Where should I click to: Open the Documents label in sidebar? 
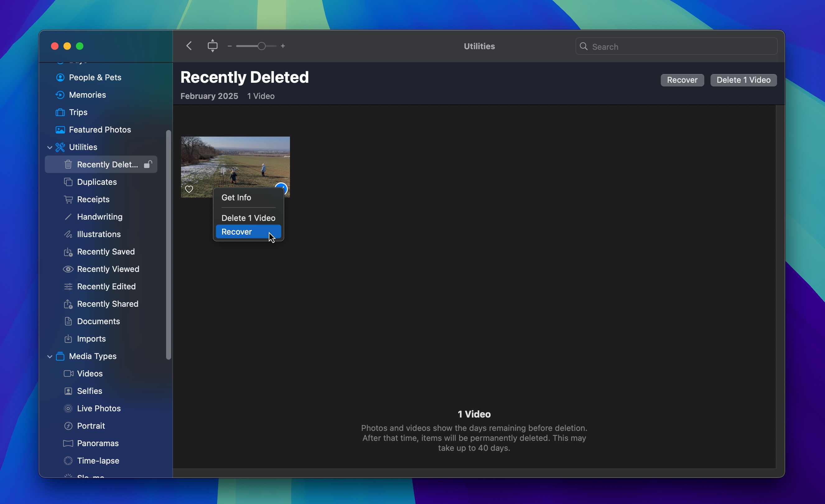(x=98, y=321)
